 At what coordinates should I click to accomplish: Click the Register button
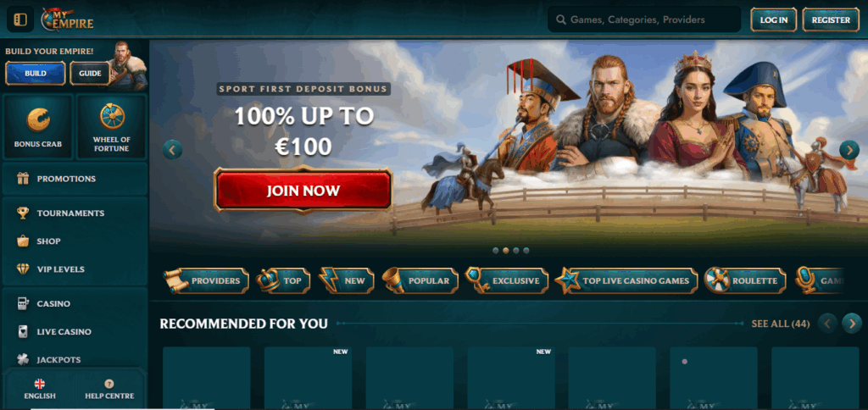click(x=831, y=20)
